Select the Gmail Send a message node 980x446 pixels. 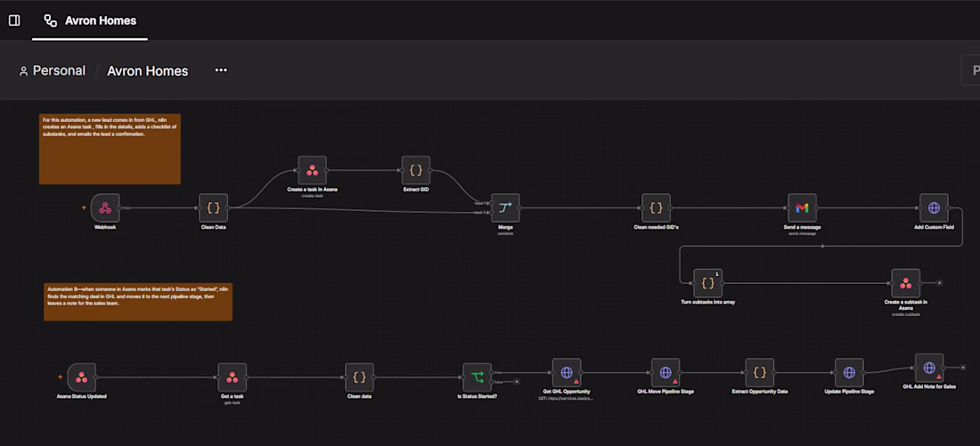[x=802, y=207]
